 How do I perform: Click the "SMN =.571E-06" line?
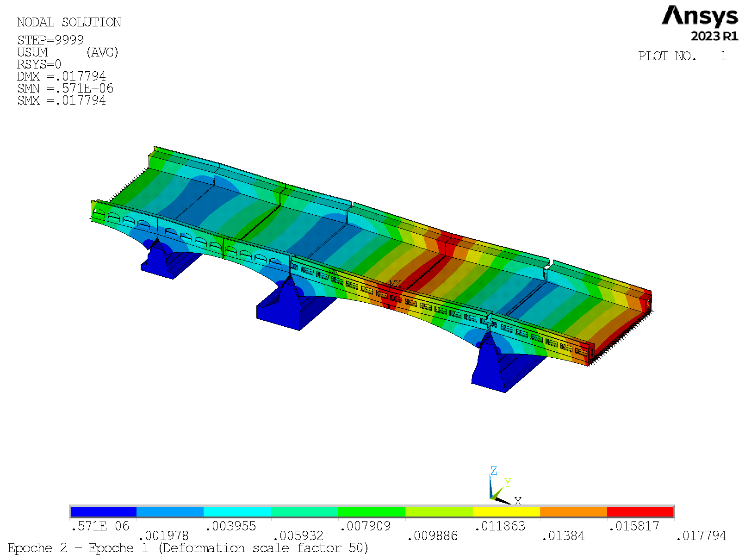click(65, 88)
